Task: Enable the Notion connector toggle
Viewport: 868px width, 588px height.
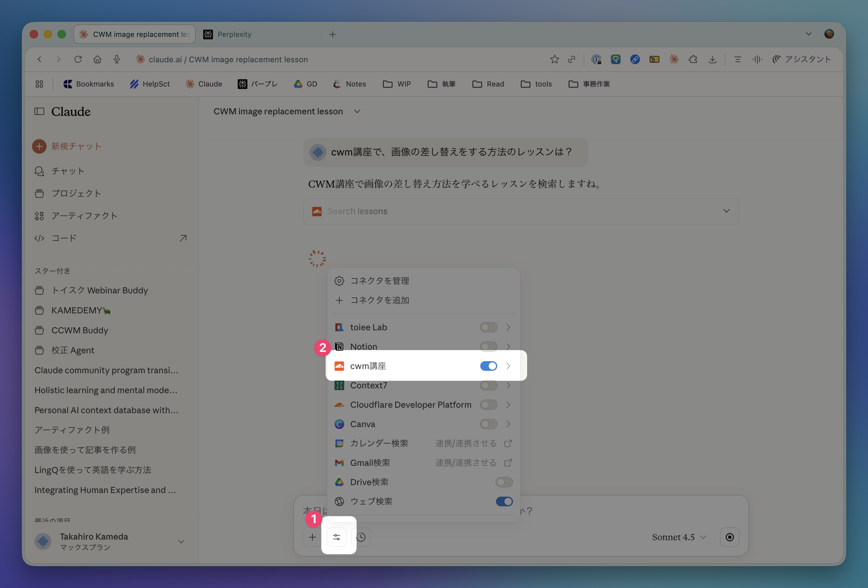Action: (x=488, y=347)
